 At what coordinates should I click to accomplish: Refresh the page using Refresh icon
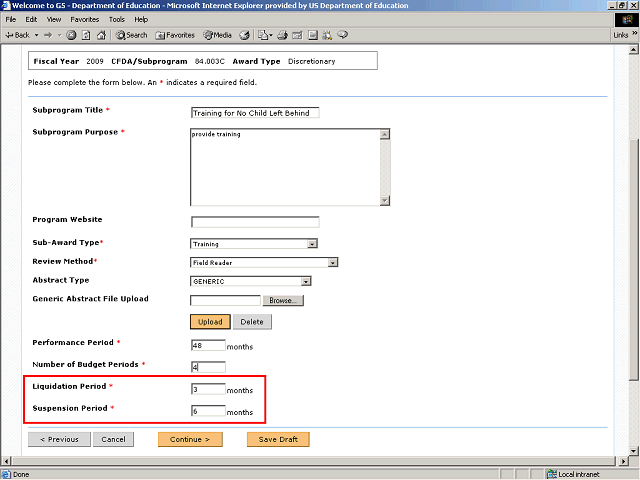coord(86,35)
